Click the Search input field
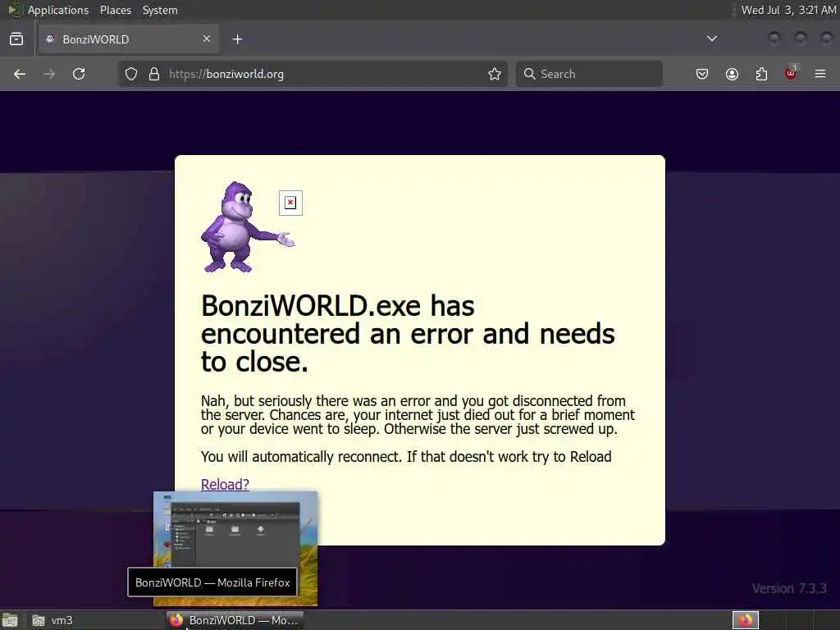This screenshot has width=840, height=630. click(x=589, y=74)
